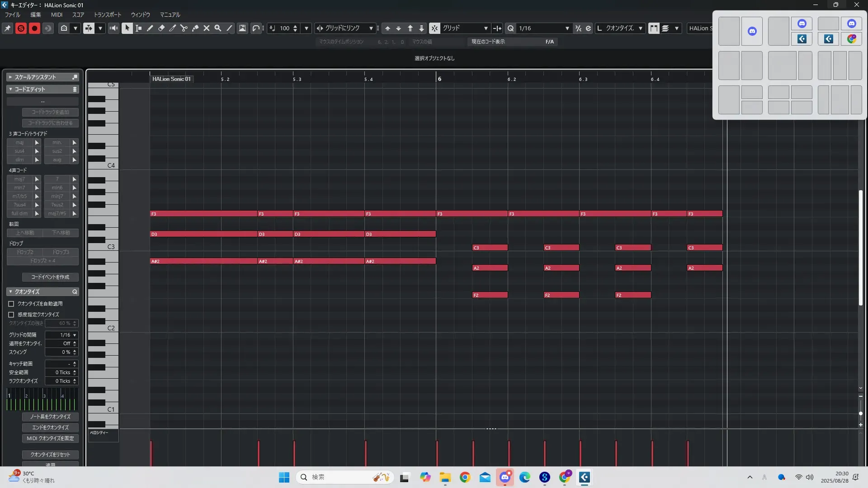Viewport: 868px width, 488px height.
Task: Select the Erase tool
Action: (x=161, y=28)
